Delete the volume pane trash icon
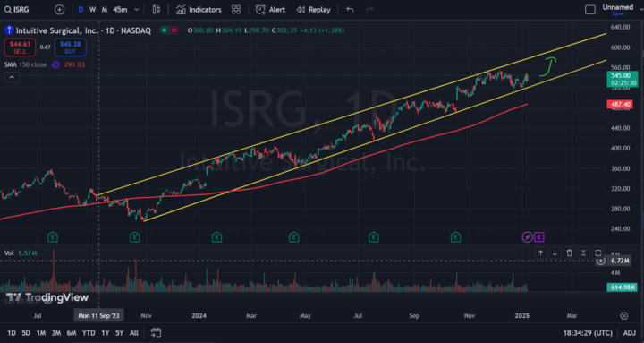Viewport: 644px width, 343px height. [569, 253]
